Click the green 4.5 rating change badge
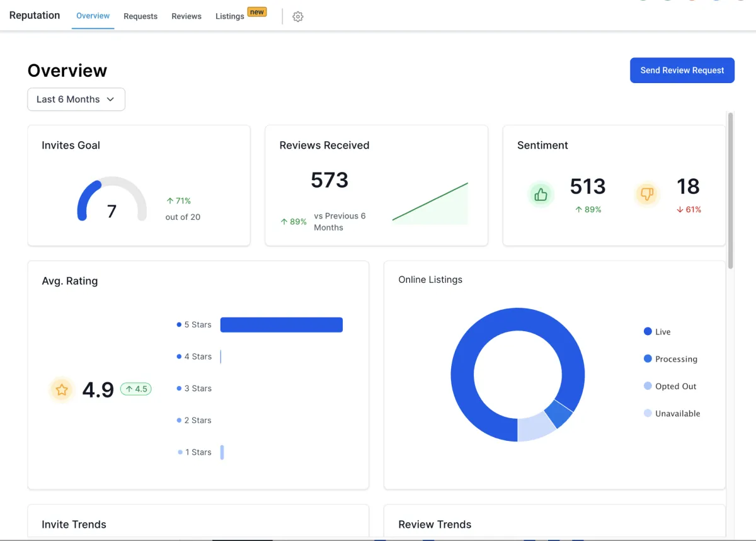Viewport: 756px width, 541px height. pyautogui.click(x=136, y=389)
